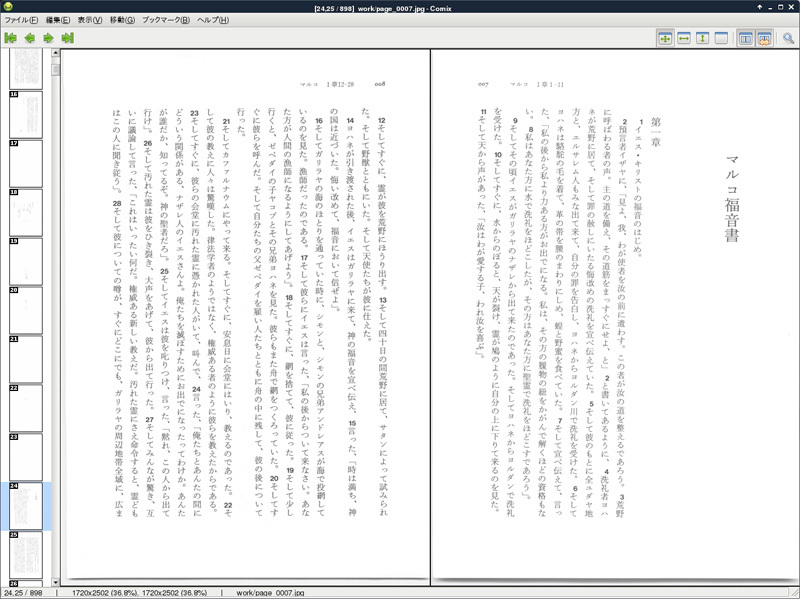The image size is (800, 599).
Task: Click the Comix window menu icon in title bar
Action: pos(7,7)
